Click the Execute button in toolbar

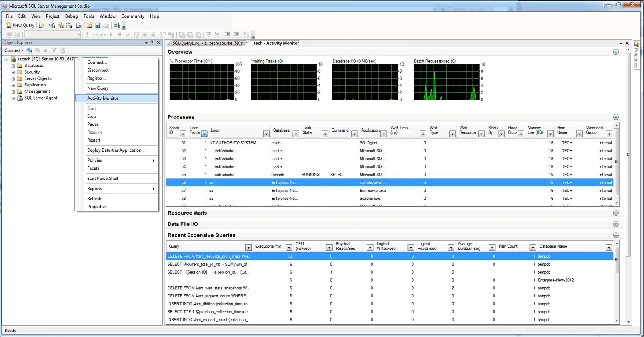pyautogui.click(x=96, y=34)
